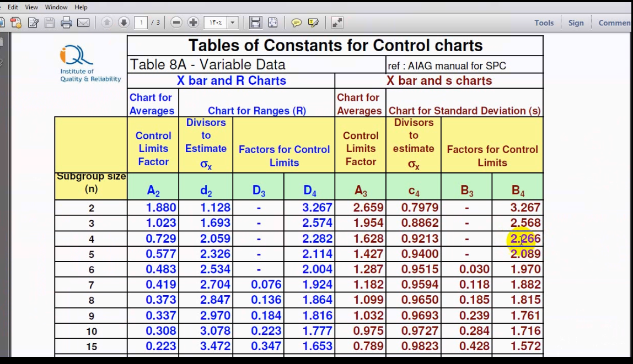
Task: Zoom in with the plus button
Action: tap(193, 23)
